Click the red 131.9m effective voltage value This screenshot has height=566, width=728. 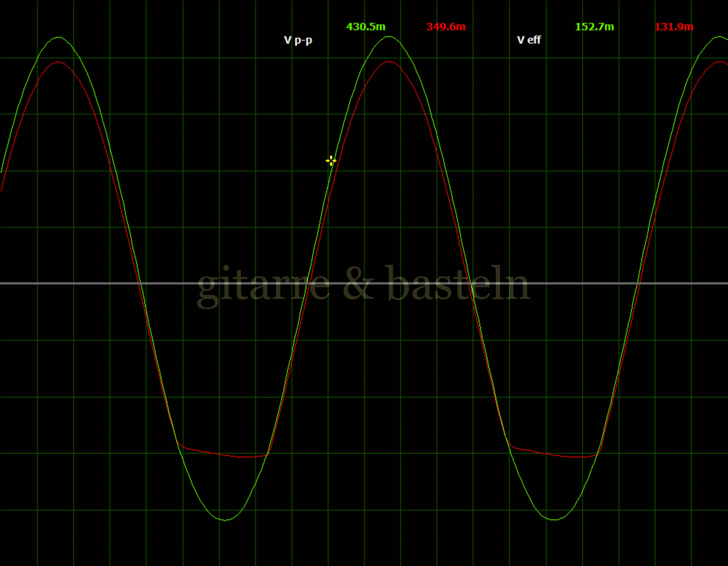click(x=674, y=27)
